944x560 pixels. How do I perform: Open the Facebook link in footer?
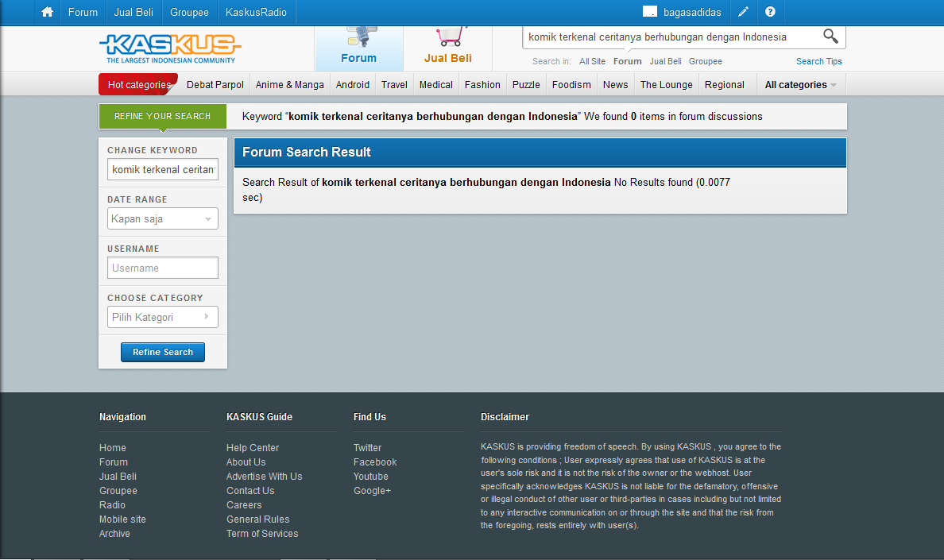(375, 462)
